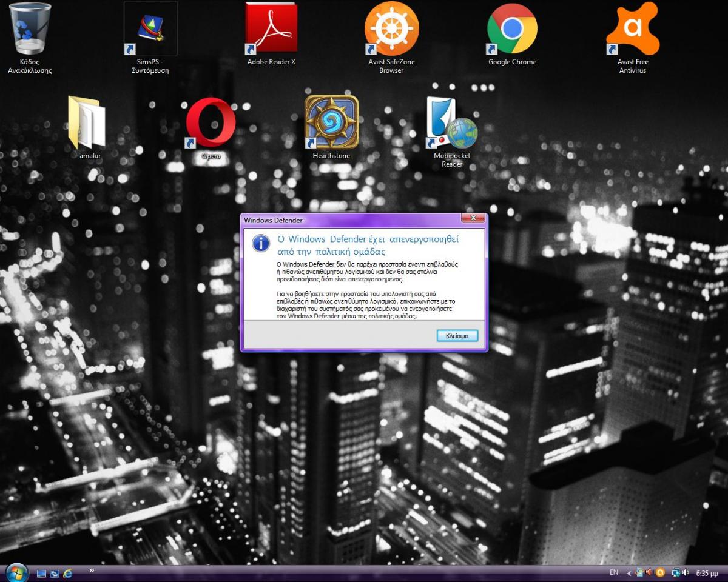This screenshot has height=582, width=728.
Task: Click the Avast Free Antivirus icon
Action: (x=632, y=29)
